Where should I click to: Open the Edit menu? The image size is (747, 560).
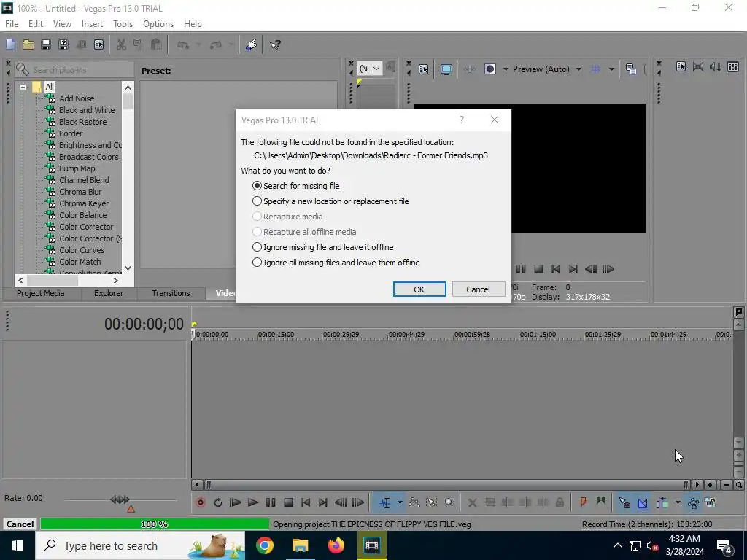(x=36, y=24)
